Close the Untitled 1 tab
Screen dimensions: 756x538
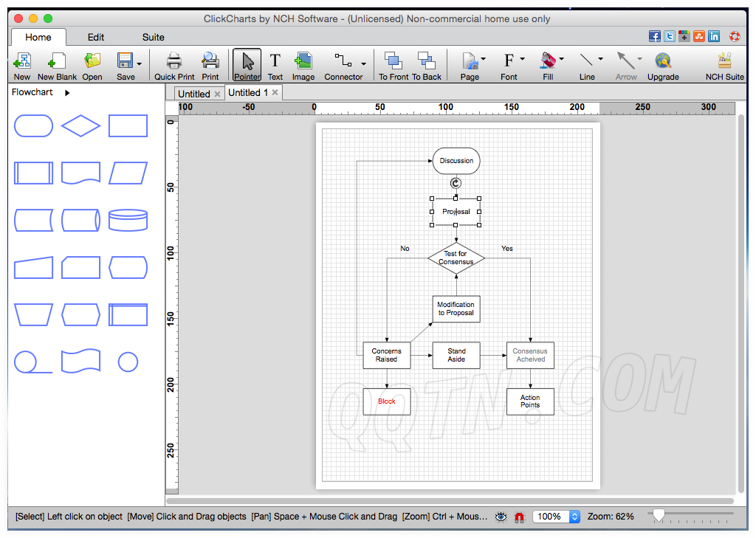click(275, 92)
